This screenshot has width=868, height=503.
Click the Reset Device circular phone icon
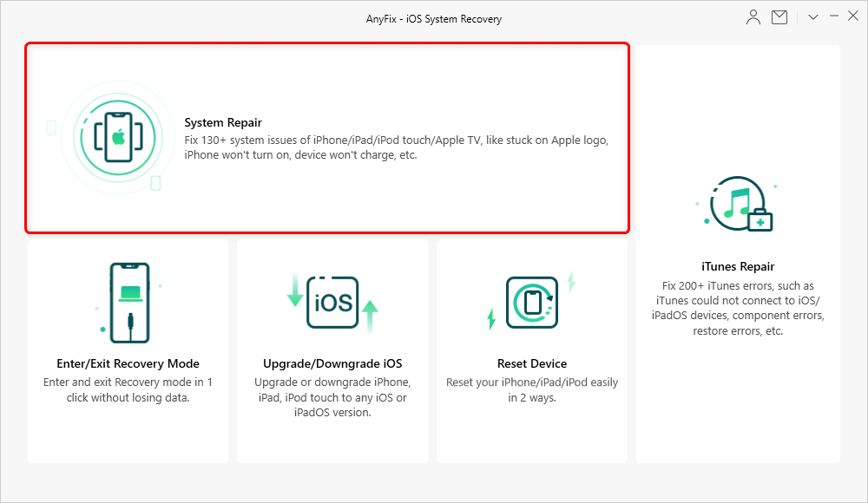(529, 301)
